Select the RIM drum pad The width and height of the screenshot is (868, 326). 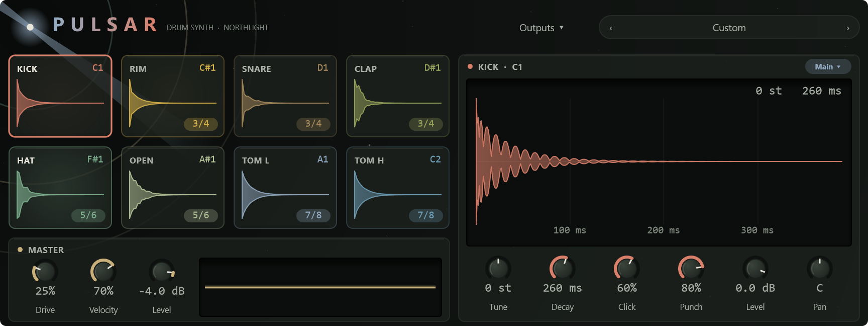(x=173, y=96)
